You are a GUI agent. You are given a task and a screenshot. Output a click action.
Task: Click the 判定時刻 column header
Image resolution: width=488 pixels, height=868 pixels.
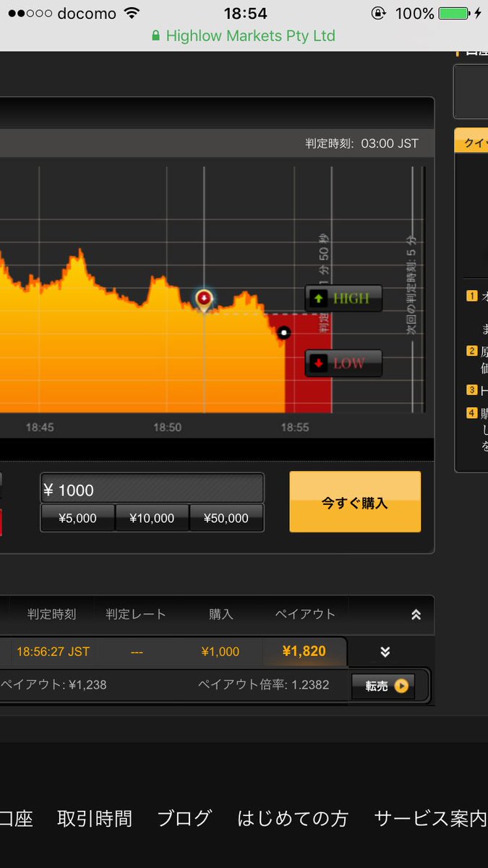(x=51, y=614)
